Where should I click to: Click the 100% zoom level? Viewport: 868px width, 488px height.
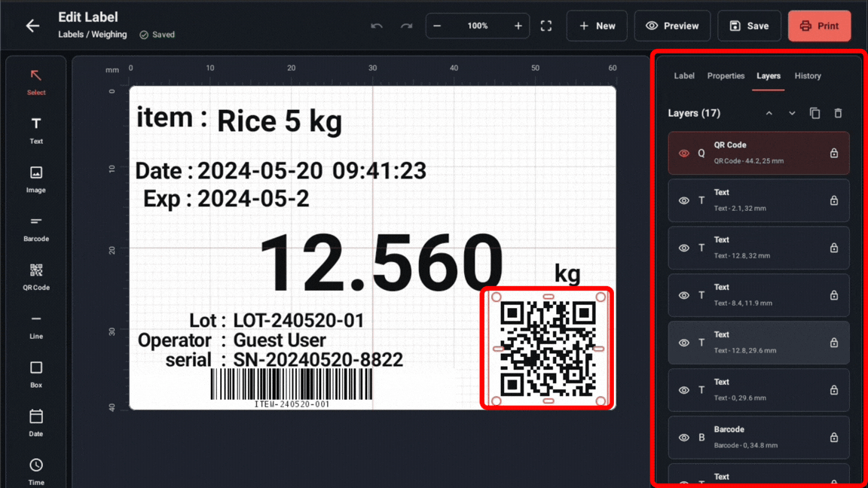(x=477, y=26)
